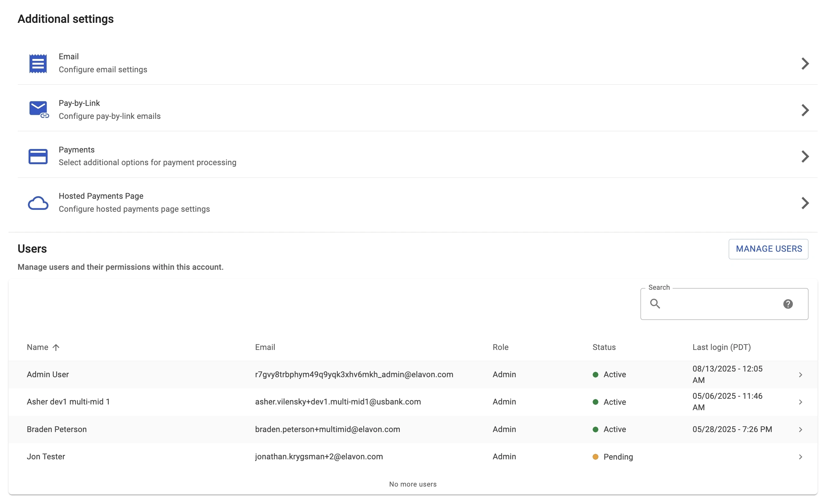Click the Payments credit card icon
This screenshot has width=823, height=504.
(x=38, y=156)
